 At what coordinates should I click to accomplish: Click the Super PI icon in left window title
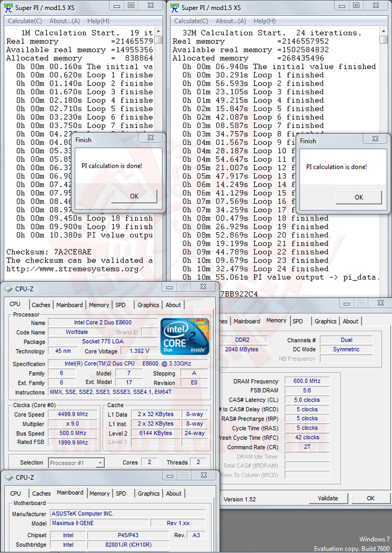tap(8, 7)
